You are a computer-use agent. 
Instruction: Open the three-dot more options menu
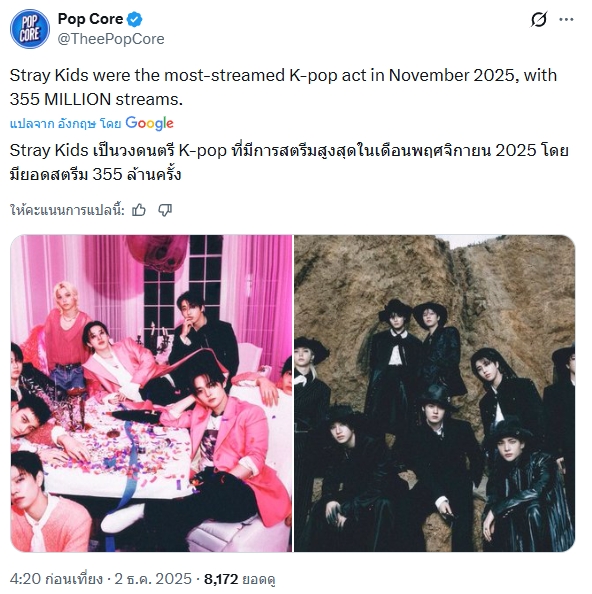(x=566, y=19)
